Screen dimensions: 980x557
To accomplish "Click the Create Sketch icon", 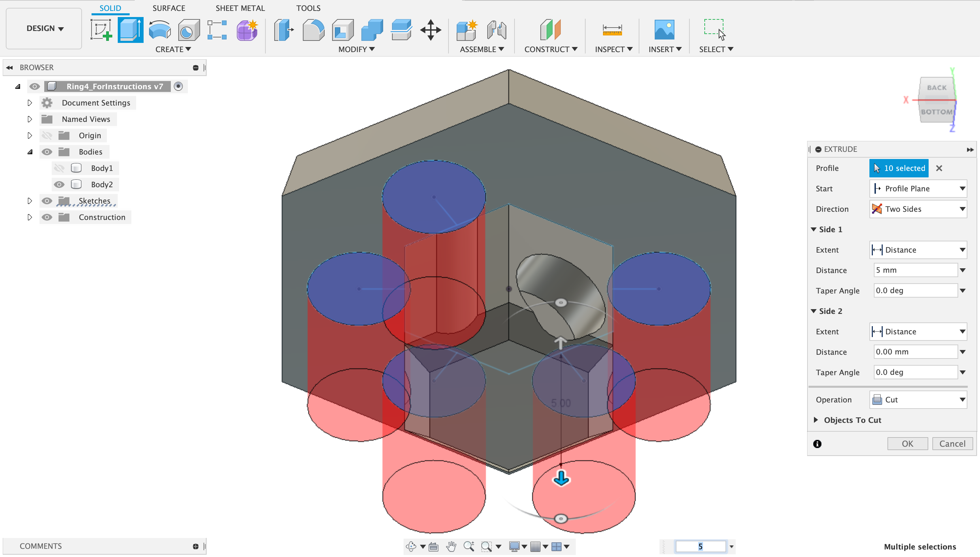I will [101, 30].
